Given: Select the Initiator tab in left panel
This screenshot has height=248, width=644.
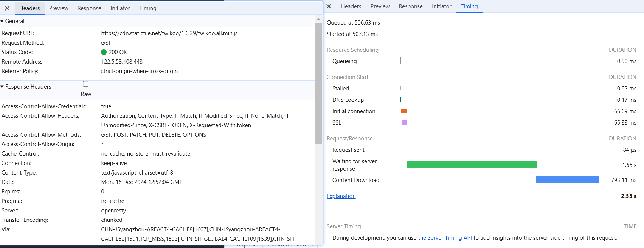Looking at the screenshot, I should point(120,8).
